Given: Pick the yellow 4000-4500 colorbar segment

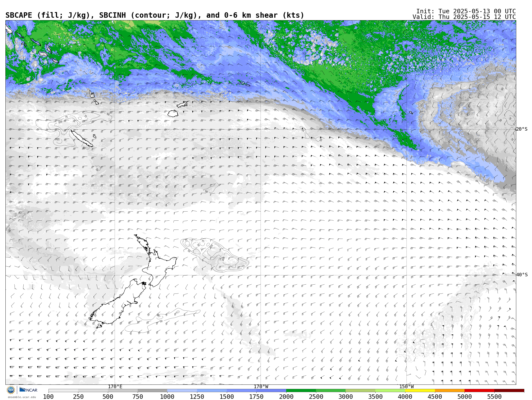Looking at the screenshot, I should 420,390.
